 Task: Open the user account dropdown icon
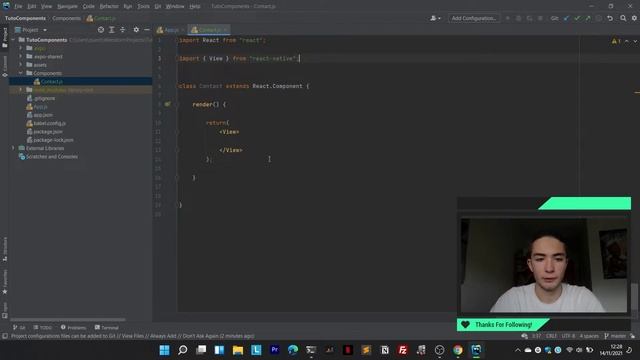coord(435,18)
